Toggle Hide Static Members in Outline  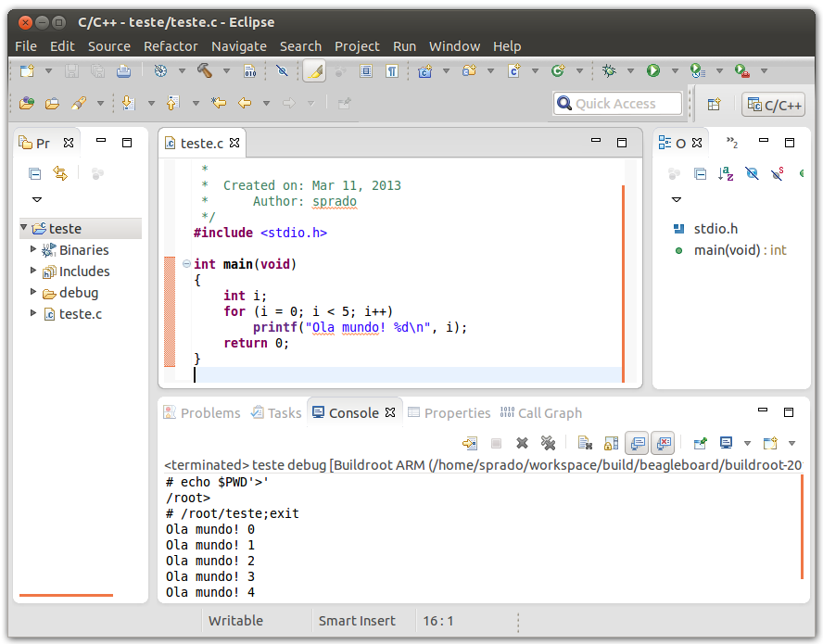(x=778, y=173)
